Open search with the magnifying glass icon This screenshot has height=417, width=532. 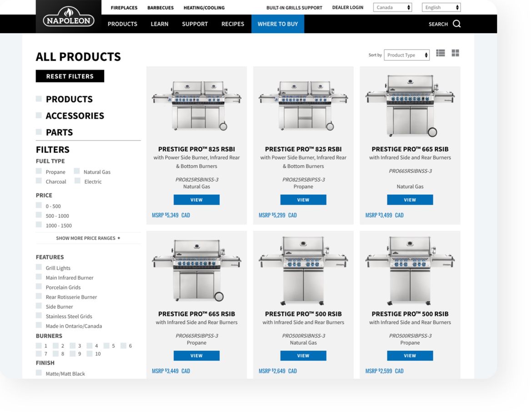coord(457,24)
